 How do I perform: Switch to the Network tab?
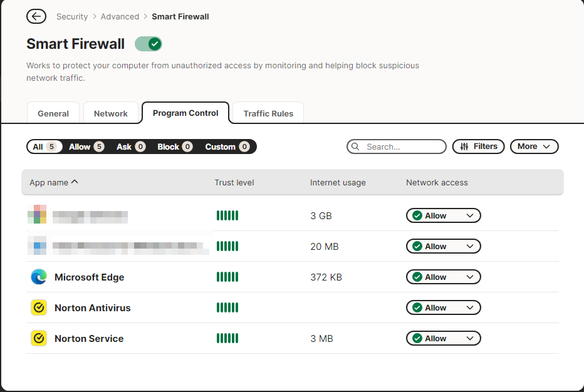(111, 113)
